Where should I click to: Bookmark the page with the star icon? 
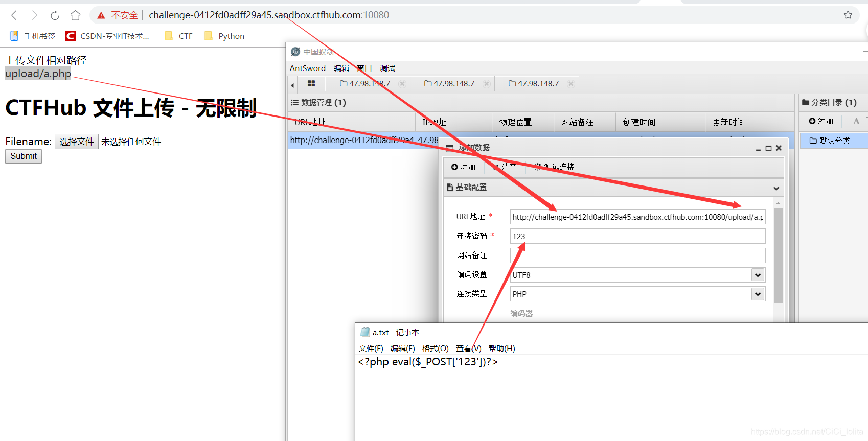pos(848,15)
